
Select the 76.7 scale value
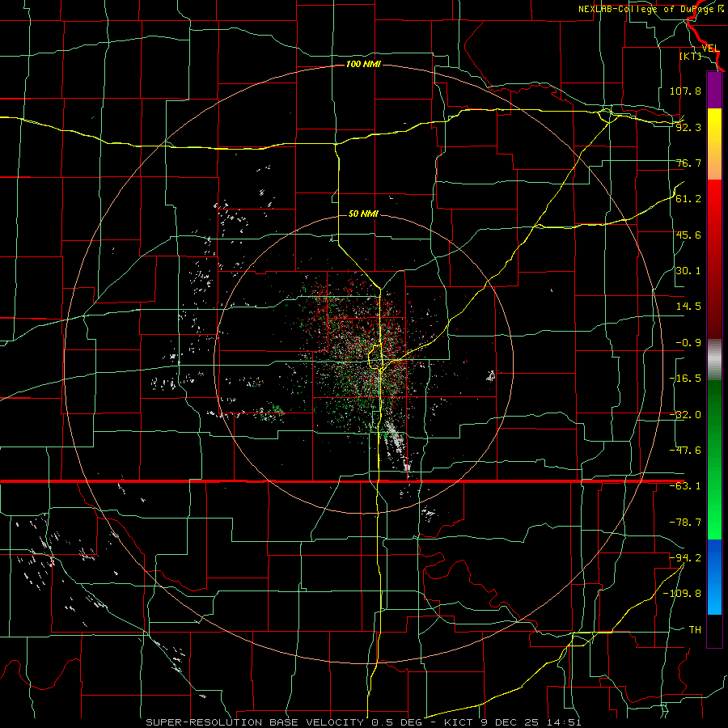[x=688, y=163]
